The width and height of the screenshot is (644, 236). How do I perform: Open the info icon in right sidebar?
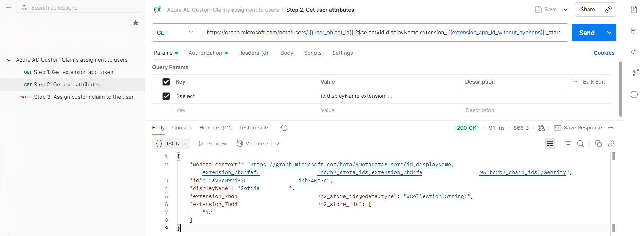[634, 94]
